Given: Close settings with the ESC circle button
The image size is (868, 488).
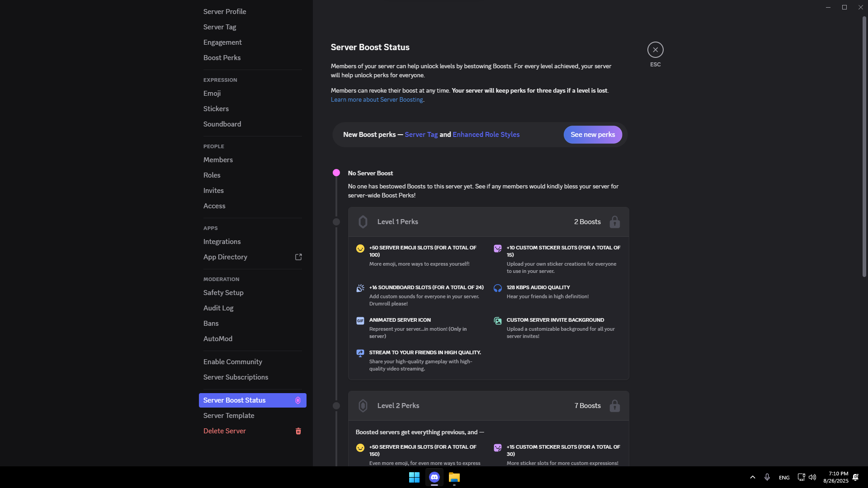Looking at the screenshot, I should pos(655,50).
